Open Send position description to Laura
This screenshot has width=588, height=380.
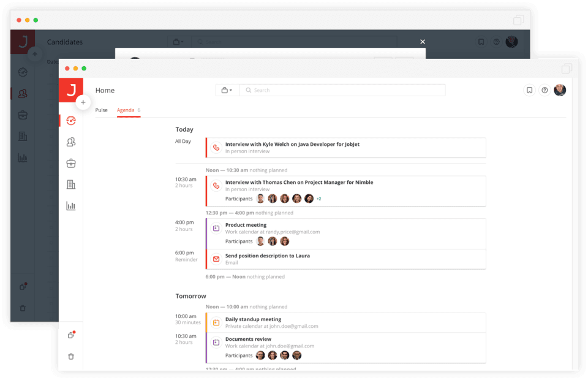[267, 256]
